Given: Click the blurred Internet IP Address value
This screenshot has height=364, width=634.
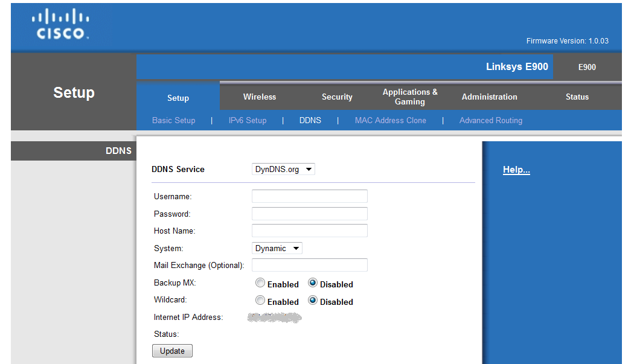Looking at the screenshot, I should 275,318.
